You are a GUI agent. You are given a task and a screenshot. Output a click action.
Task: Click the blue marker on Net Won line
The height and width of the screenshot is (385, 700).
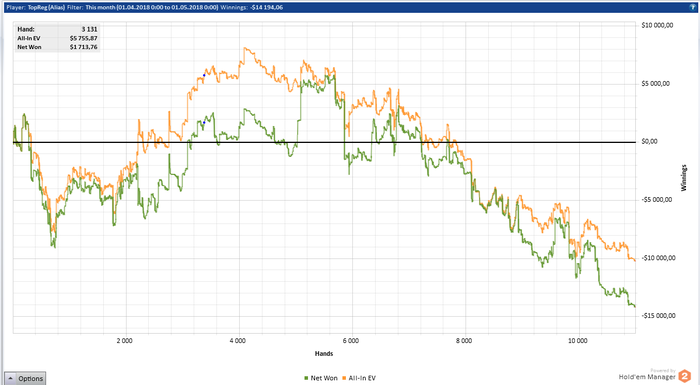pos(204,122)
